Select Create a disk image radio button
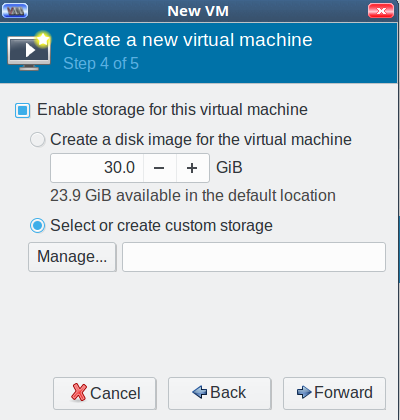Screen dimensions: 400x420 point(37,139)
